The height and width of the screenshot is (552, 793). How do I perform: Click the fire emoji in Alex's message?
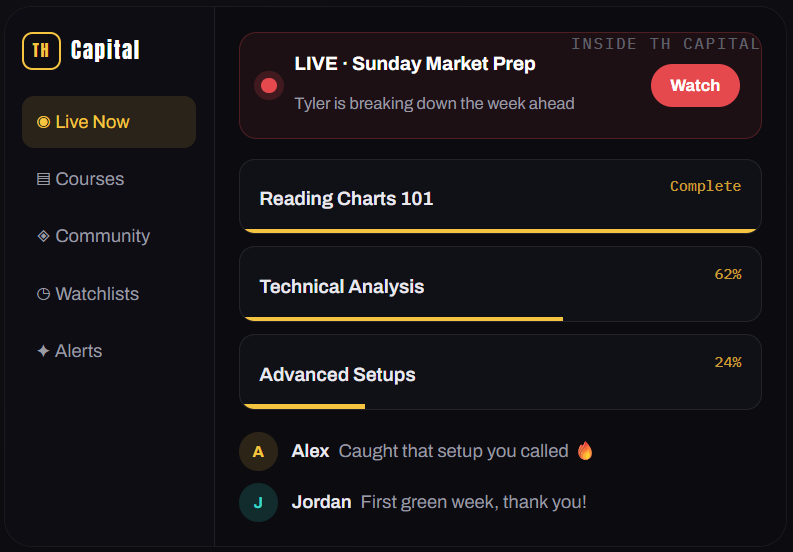[585, 451]
